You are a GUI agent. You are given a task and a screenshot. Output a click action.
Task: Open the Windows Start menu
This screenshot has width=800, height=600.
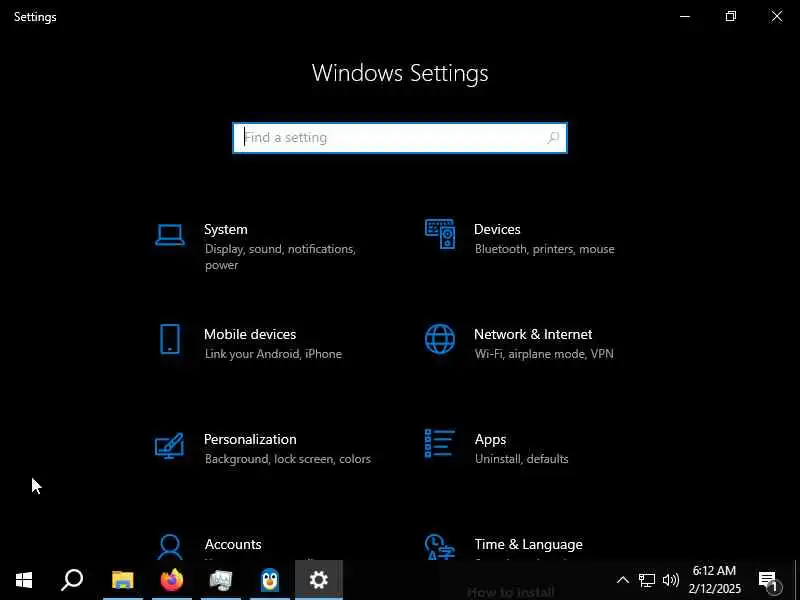coord(24,580)
